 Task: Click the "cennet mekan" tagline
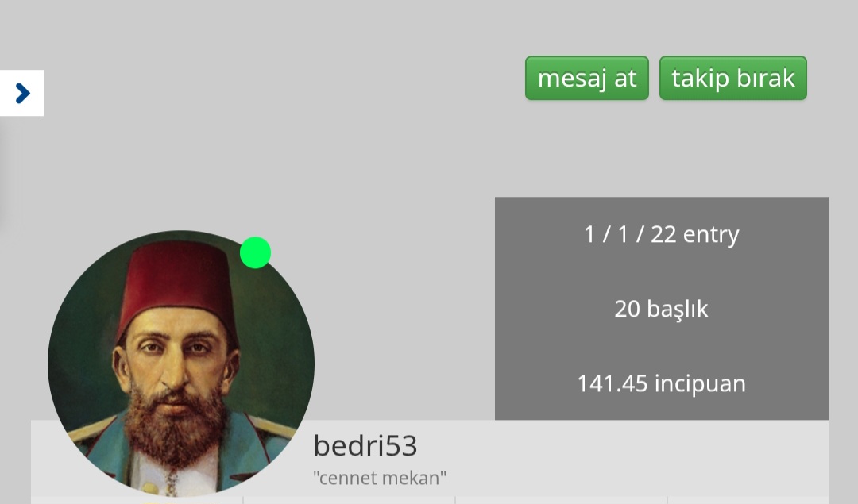380,478
